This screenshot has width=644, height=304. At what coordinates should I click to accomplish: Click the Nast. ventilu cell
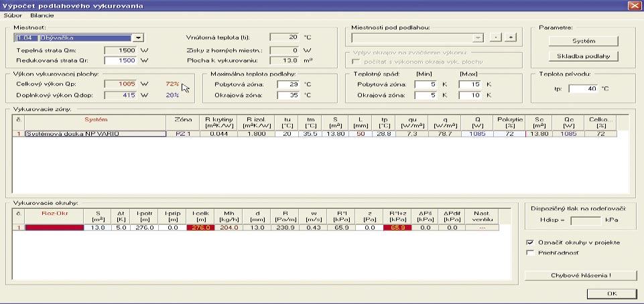click(x=482, y=227)
